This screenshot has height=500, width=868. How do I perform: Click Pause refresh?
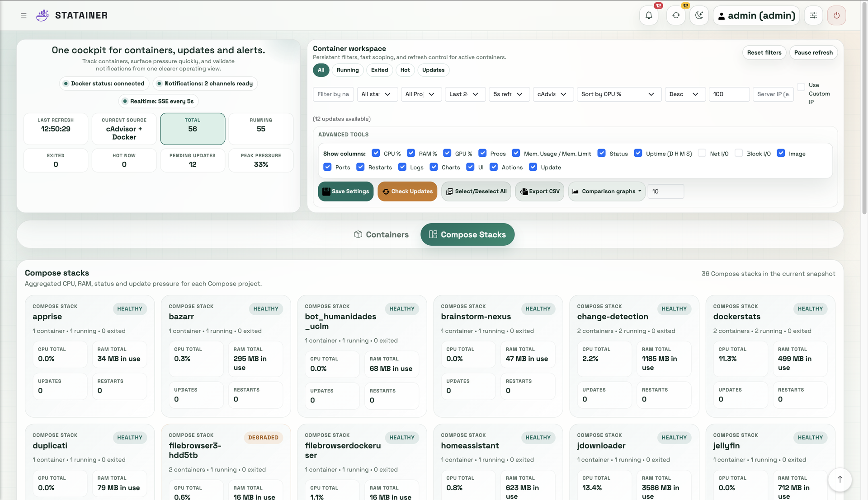point(813,52)
